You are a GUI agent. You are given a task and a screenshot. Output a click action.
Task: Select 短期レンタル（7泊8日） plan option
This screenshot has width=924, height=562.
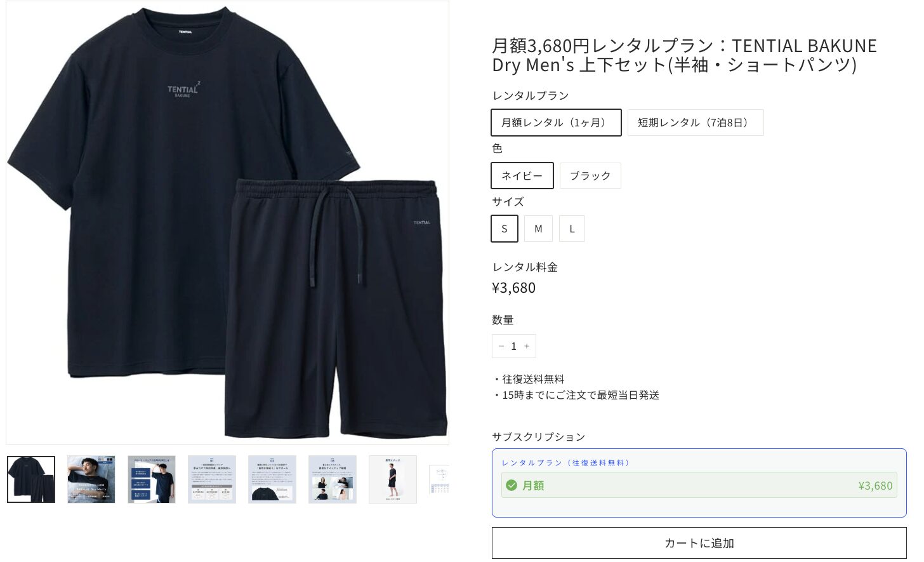pyautogui.click(x=696, y=123)
